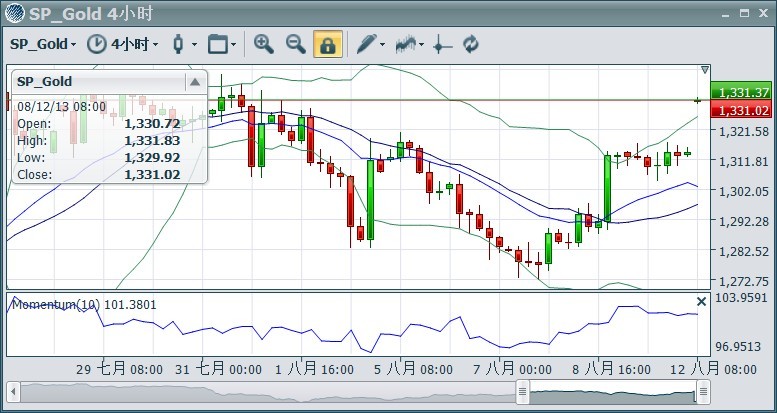Click the 96.9513 momentum scale label

coord(739,346)
